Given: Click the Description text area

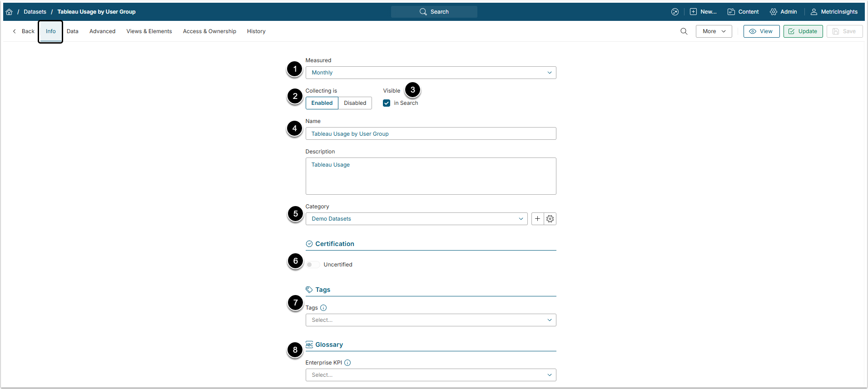Looking at the screenshot, I should [431, 176].
